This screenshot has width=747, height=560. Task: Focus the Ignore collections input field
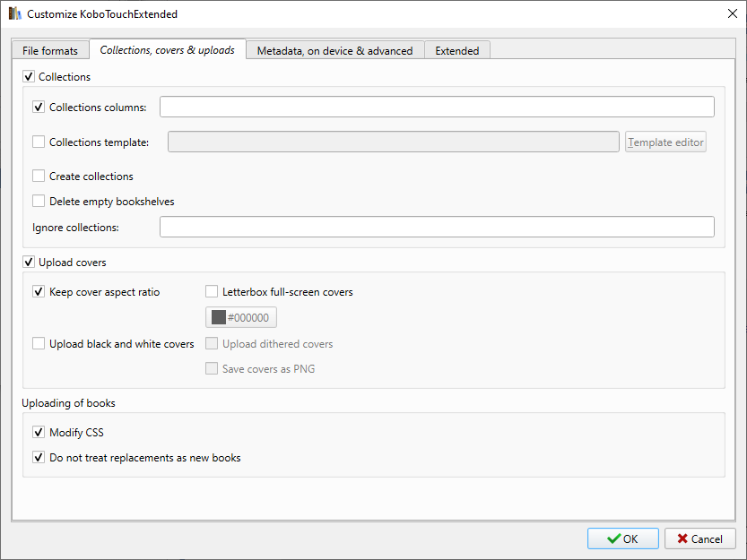click(x=437, y=228)
